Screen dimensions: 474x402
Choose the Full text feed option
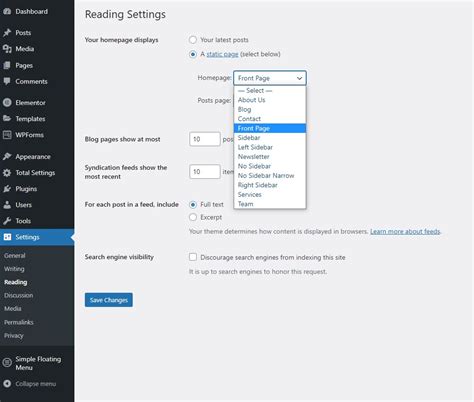[193, 204]
